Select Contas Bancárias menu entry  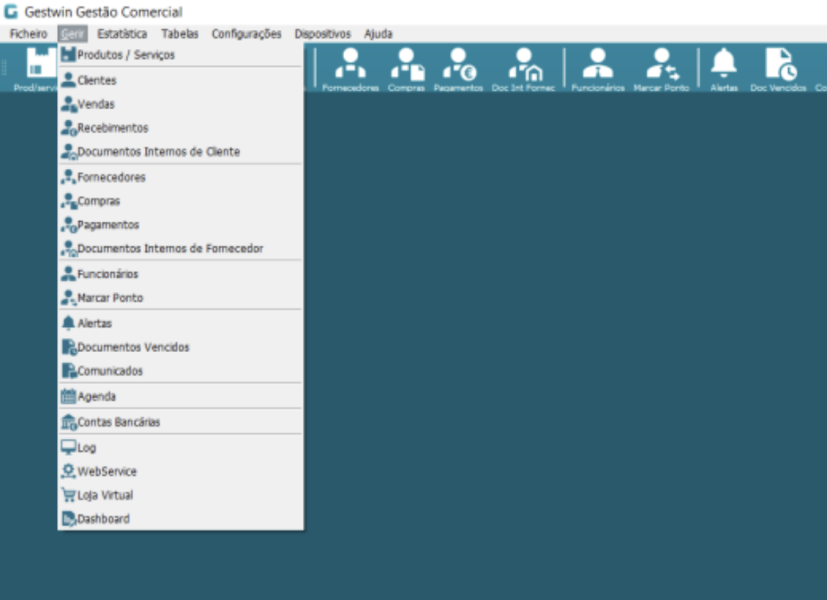coord(118,422)
